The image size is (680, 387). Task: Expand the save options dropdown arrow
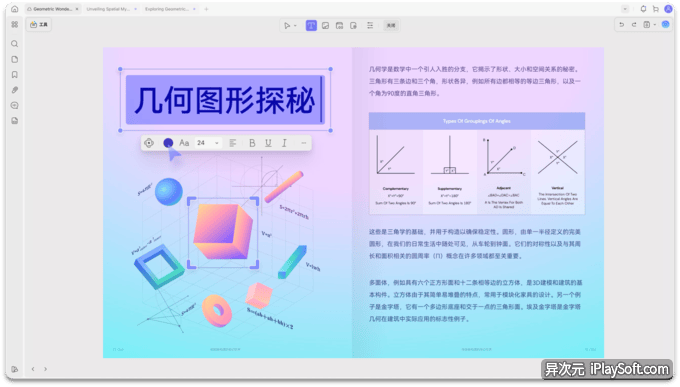[x=654, y=25]
